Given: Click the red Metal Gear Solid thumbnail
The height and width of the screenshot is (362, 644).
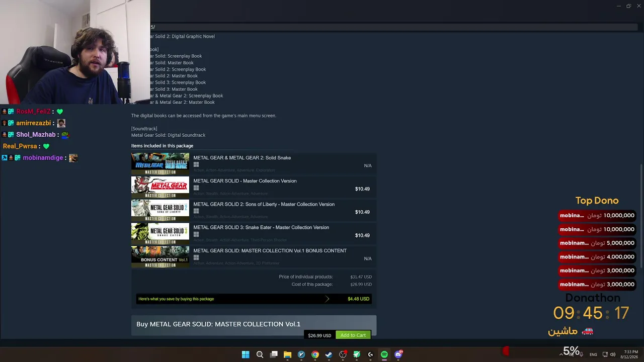Looking at the screenshot, I should (x=160, y=187).
